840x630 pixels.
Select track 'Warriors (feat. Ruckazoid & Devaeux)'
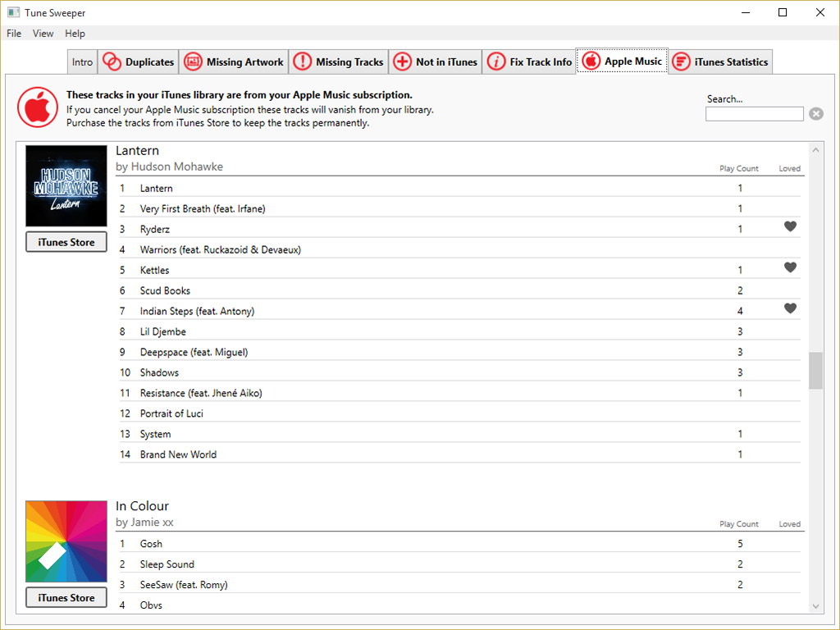point(459,249)
